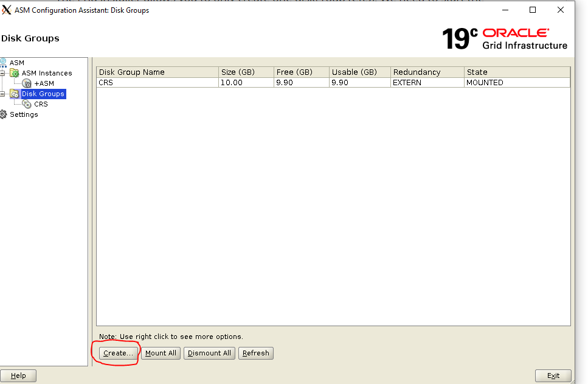Click the 9.90 usable space cell
This screenshot has width=588, height=384.
(x=360, y=83)
